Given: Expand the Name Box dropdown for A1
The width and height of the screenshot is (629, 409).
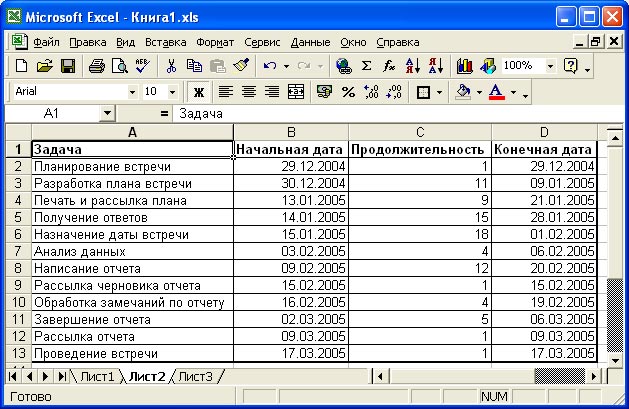Looking at the screenshot, I should click(107, 113).
